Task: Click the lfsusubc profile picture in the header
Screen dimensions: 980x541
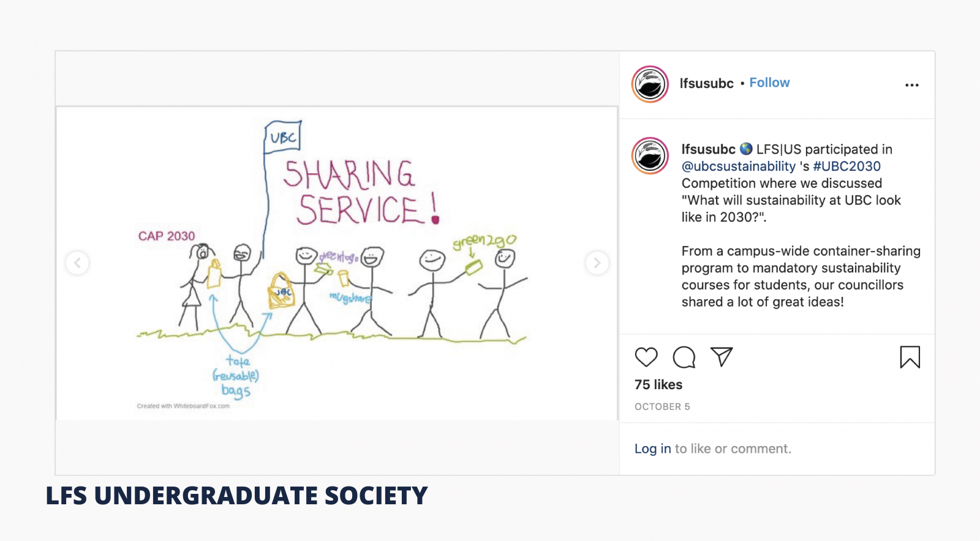Action: pyautogui.click(x=650, y=84)
